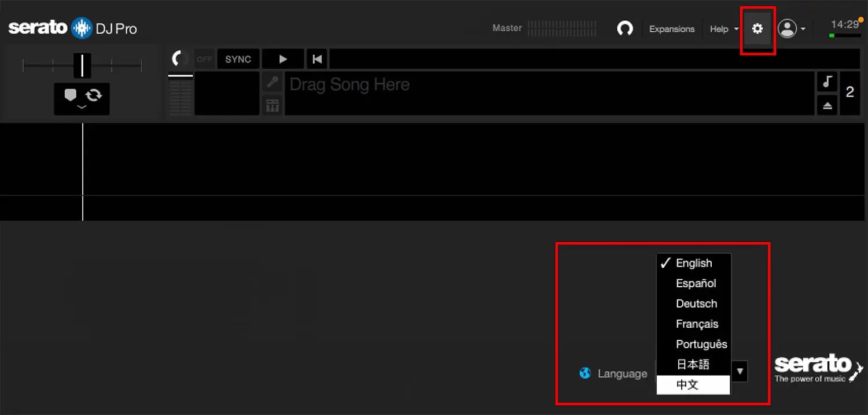
Task: Click the headphone cue icon near Master meter
Action: [x=625, y=28]
